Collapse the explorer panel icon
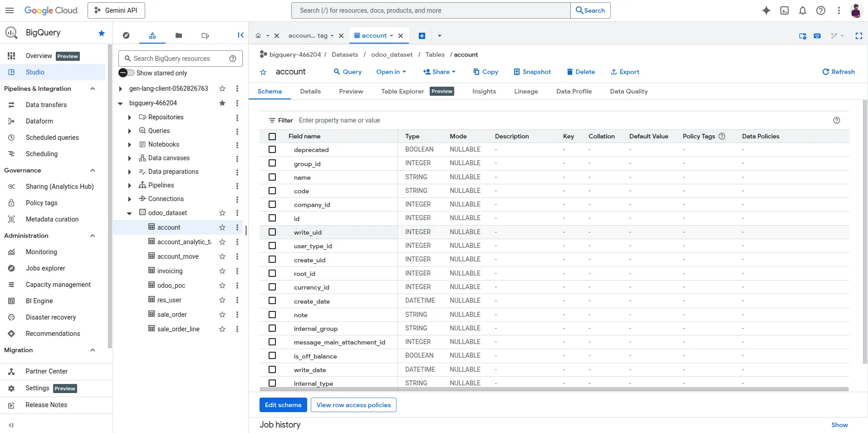The width and height of the screenshot is (868, 433). 240,35
